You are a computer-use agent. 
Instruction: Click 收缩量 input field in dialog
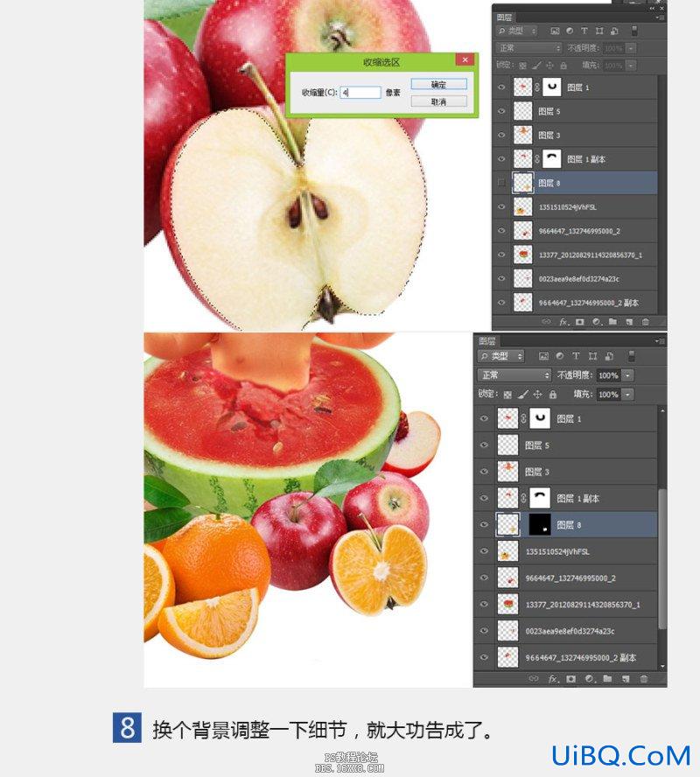(x=360, y=92)
